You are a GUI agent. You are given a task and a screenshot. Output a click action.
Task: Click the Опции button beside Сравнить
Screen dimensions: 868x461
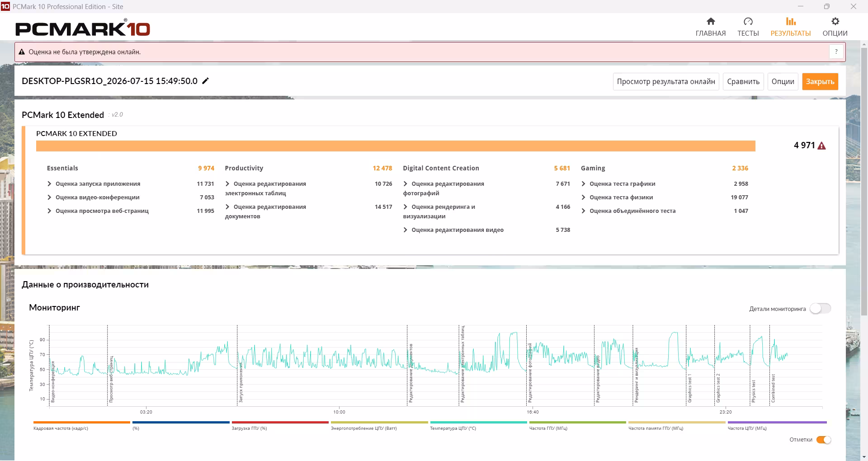pos(783,81)
